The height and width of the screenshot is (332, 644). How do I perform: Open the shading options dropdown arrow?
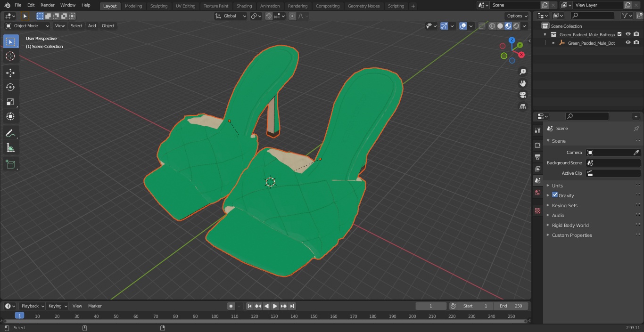click(524, 26)
